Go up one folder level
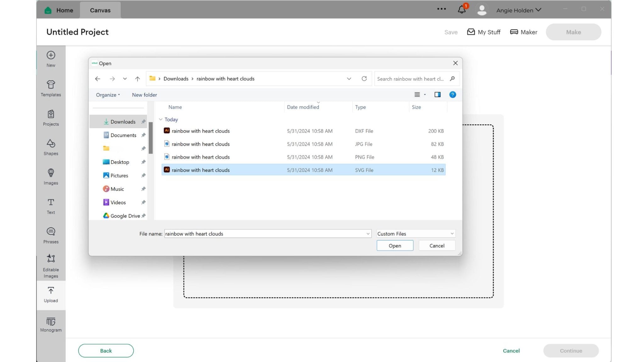This screenshot has height=362, width=644. pos(137,79)
